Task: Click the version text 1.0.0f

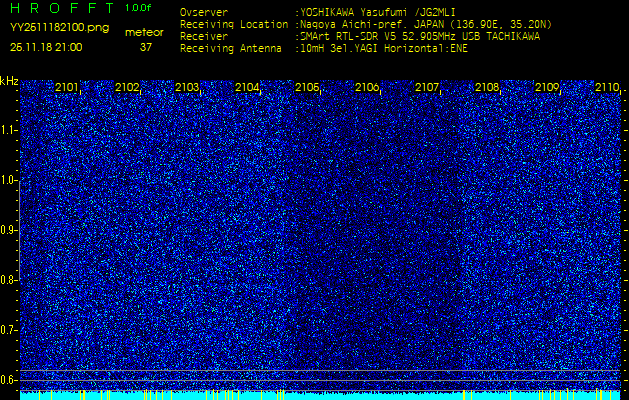Action: tap(138, 8)
